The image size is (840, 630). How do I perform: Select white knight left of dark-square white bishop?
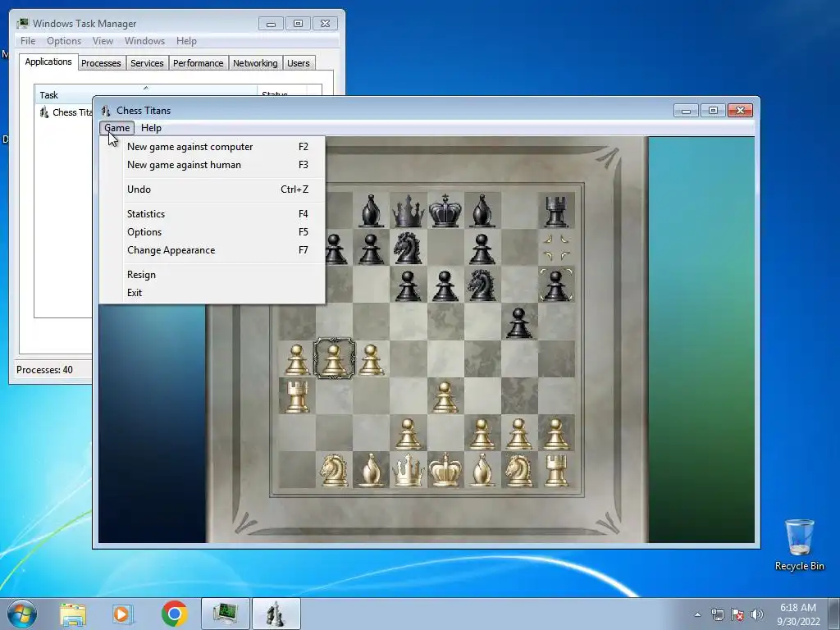(x=334, y=470)
